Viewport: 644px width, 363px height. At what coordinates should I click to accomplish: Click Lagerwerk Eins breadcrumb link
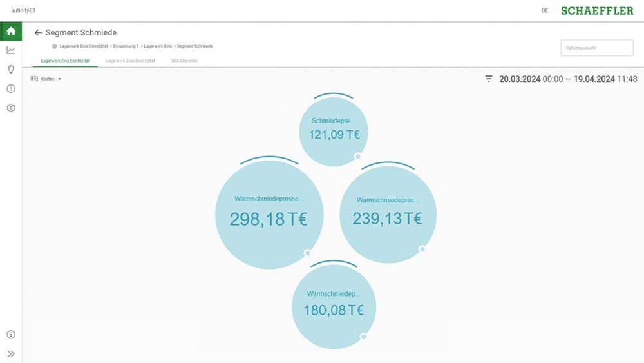point(157,46)
